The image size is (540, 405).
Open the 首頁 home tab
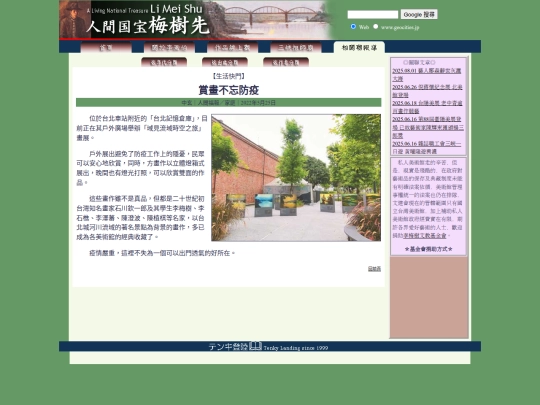[106, 47]
